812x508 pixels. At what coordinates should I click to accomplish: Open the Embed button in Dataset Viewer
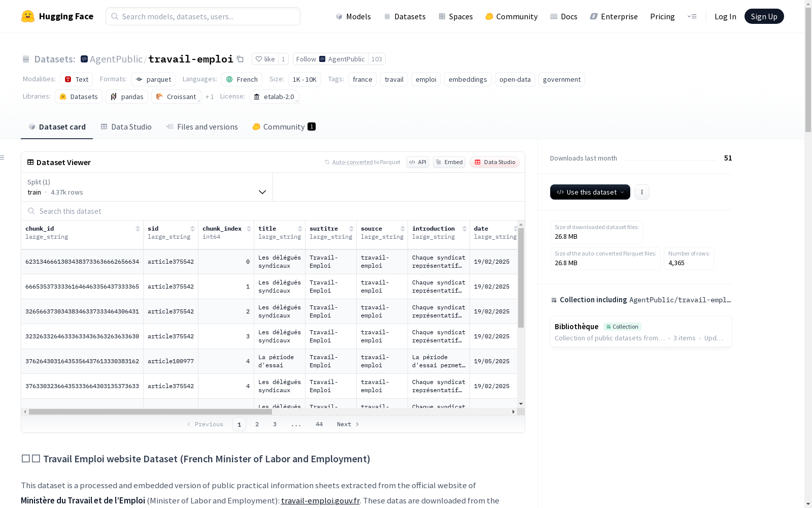(449, 162)
